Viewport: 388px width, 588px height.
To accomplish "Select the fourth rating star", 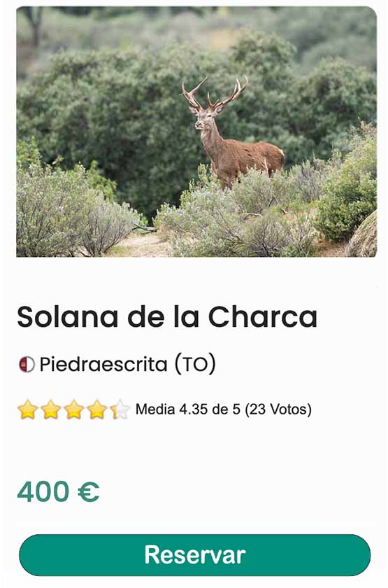I will [x=97, y=409].
